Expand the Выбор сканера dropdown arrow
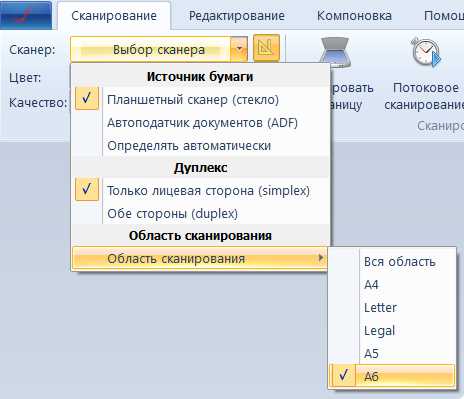Viewport: 464px width, 399px height. point(239,49)
